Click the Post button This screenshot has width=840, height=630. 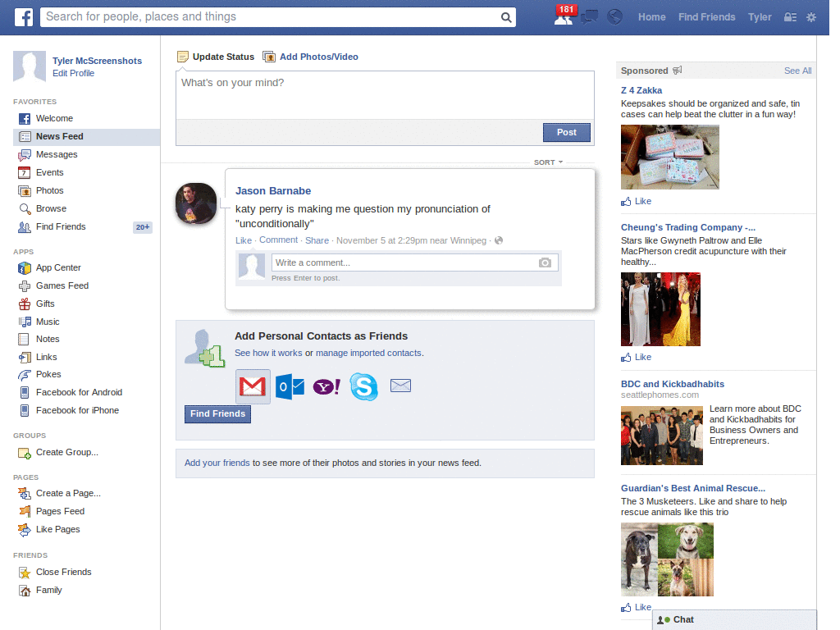pos(566,132)
